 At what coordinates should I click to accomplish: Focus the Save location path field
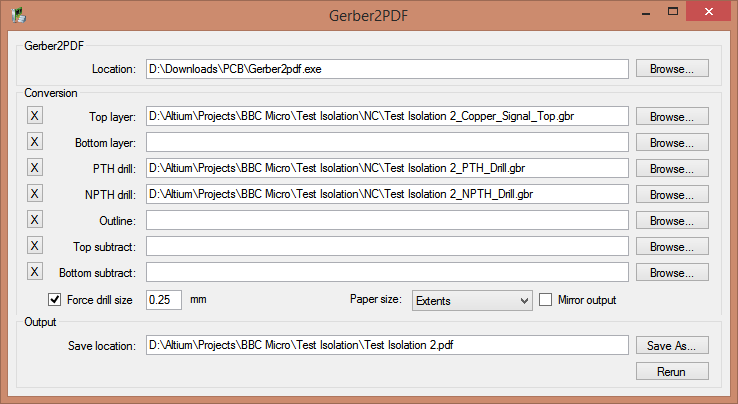(x=387, y=345)
